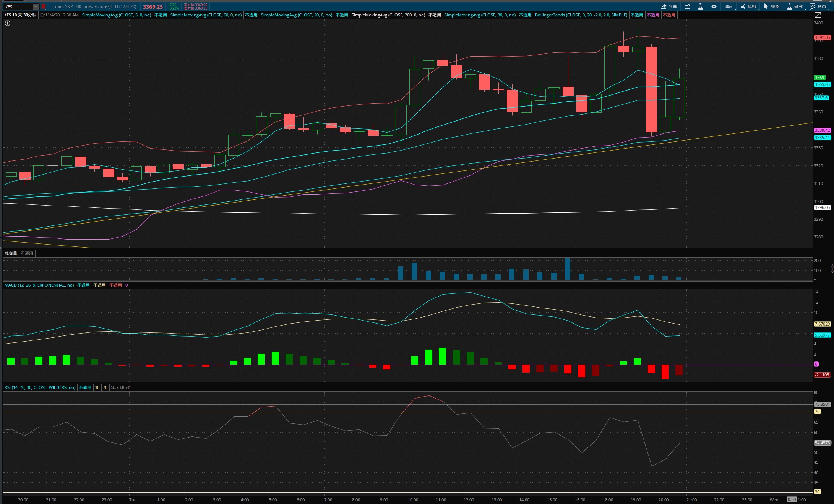Click the E-mini S&P 500 Index Futures description

pyautogui.click(x=94, y=6)
